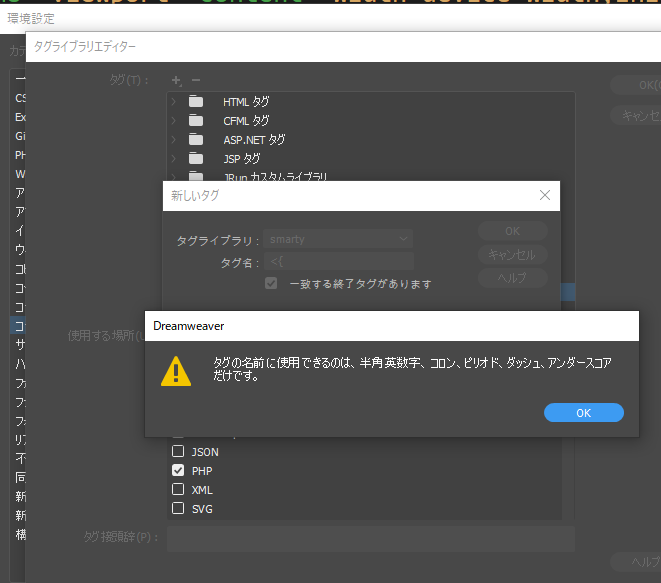661x583 pixels.
Task: Click the plus icon to add tag
Action: coord(177,81)
